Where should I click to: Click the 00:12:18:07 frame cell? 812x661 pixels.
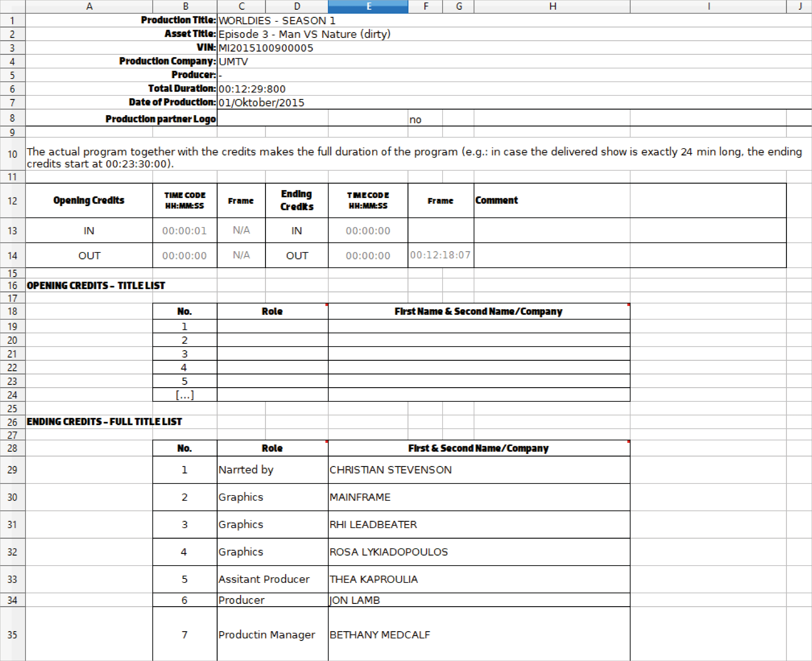(x=440, y=255)
